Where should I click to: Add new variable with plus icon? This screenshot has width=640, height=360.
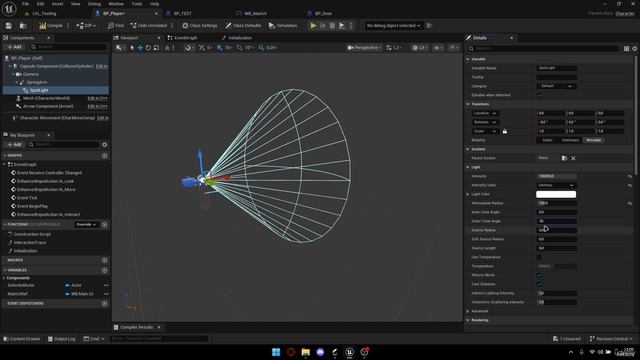click(105, 270)
